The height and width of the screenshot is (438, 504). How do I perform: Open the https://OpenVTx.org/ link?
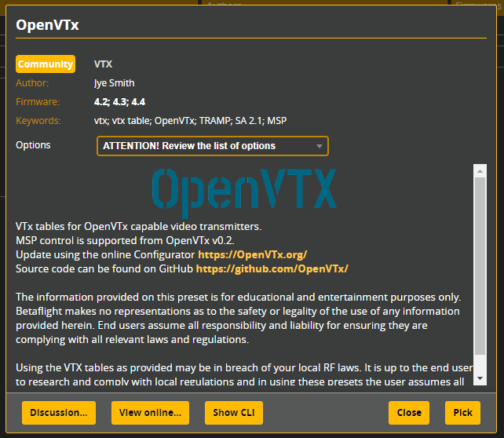click(252, 255)
